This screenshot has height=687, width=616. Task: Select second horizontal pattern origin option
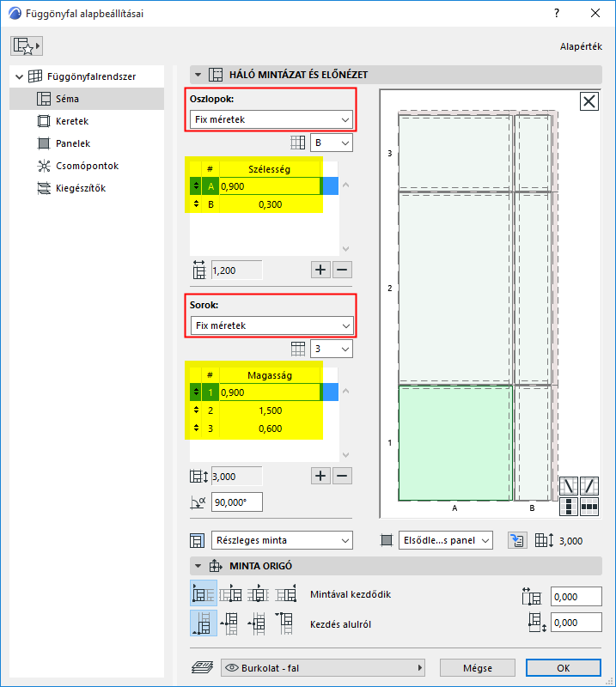pyautogui.click(x=231, y=594)
